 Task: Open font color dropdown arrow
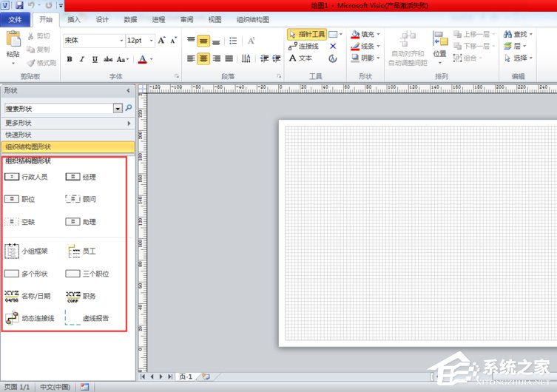click(152, 59)
